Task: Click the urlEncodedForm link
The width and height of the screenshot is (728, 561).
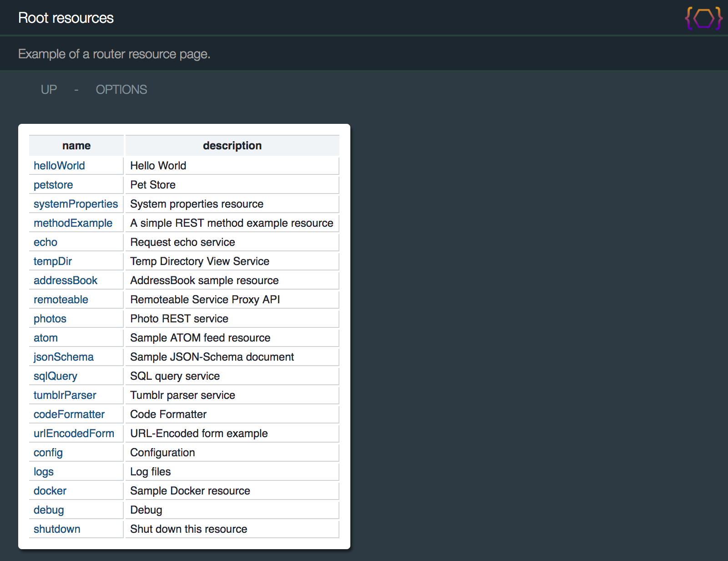Action: 74,433
